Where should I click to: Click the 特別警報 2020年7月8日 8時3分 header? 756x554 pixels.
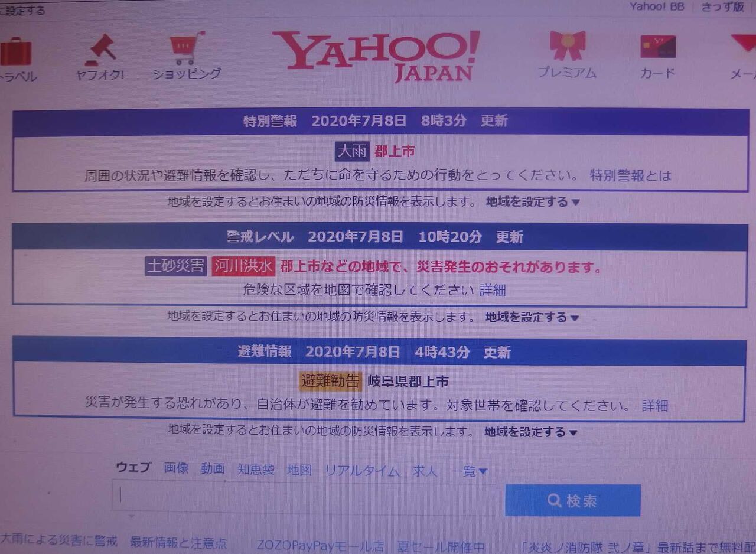pyautogui.click(x=381, y=122)
